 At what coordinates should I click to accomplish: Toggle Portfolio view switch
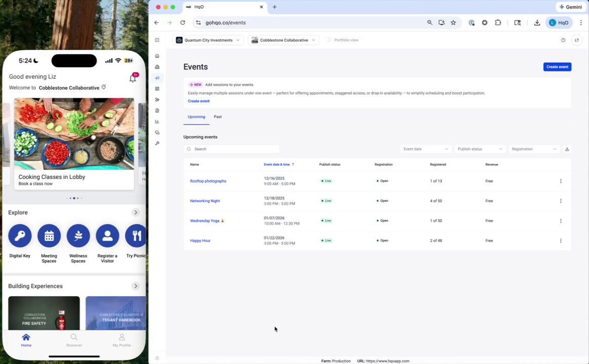pos(328,40)
